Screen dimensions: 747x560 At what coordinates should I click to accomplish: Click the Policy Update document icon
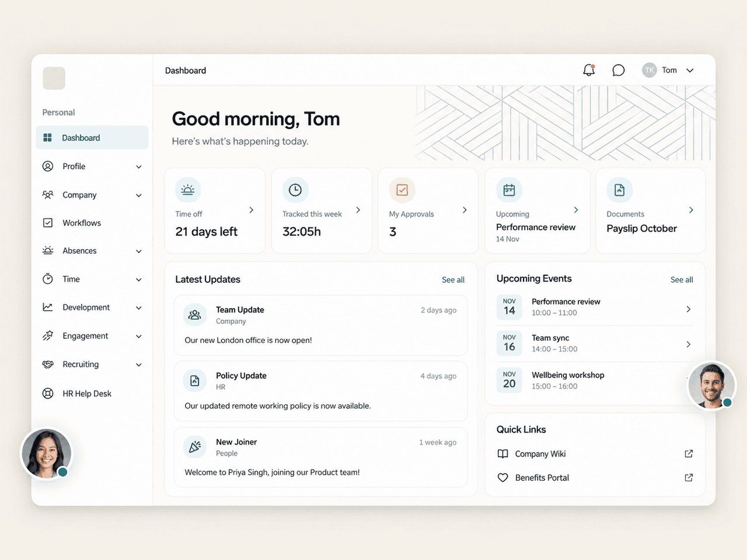point(195,381)
